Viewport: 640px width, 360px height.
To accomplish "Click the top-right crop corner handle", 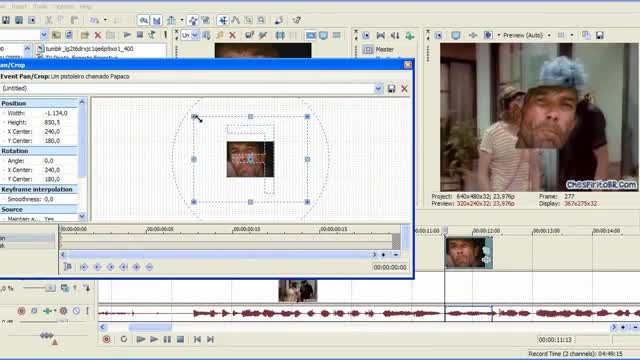I will tap(307, 117).
